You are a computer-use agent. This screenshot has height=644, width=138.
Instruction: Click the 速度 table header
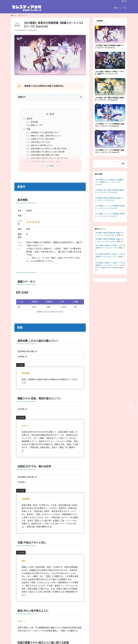point(78,302)
